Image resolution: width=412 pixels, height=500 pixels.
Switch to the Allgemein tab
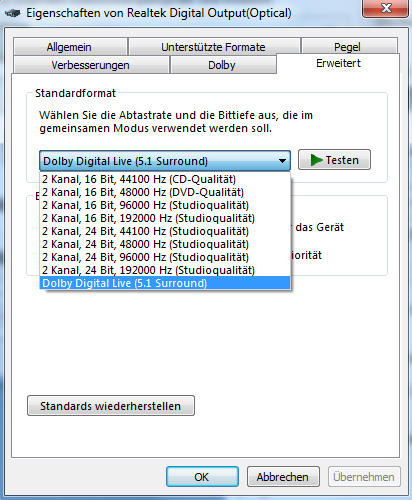(x=70, y=47)
